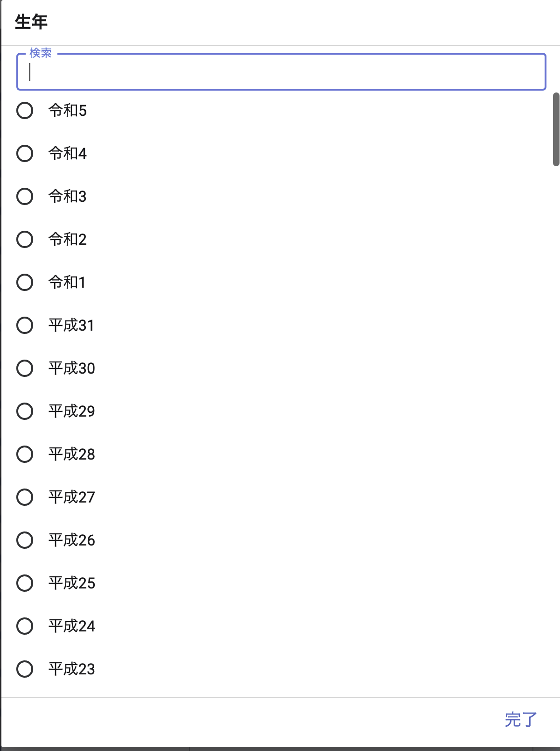Choose the 平成23 option
The width and height of the screenshot is (560, 751).
(25, 669)
